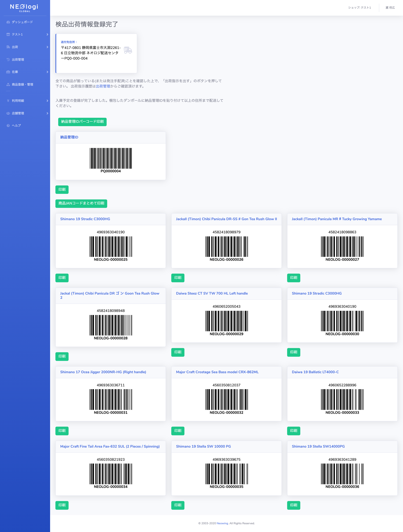Click the delivery truck icon in the address card
The image size is (403, 532).
pos(128,50)
